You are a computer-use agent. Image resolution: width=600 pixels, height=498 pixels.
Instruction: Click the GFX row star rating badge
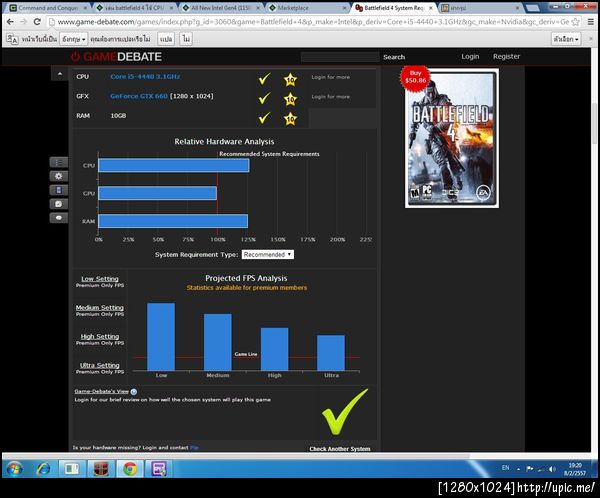tap(290, 100)
